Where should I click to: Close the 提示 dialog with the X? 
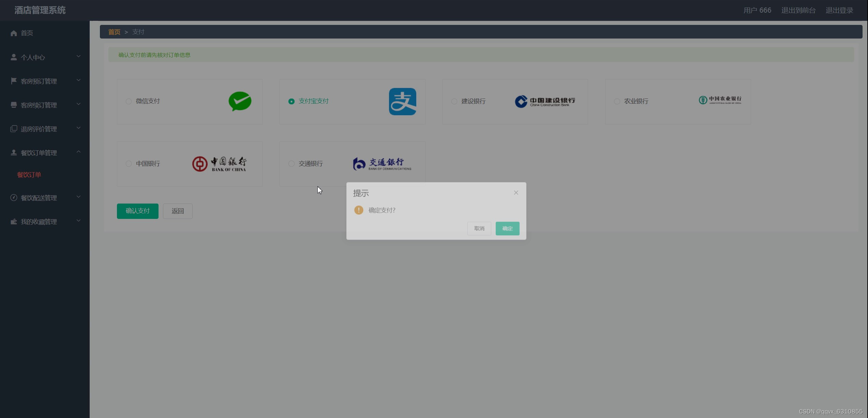(x=516, y=192)
